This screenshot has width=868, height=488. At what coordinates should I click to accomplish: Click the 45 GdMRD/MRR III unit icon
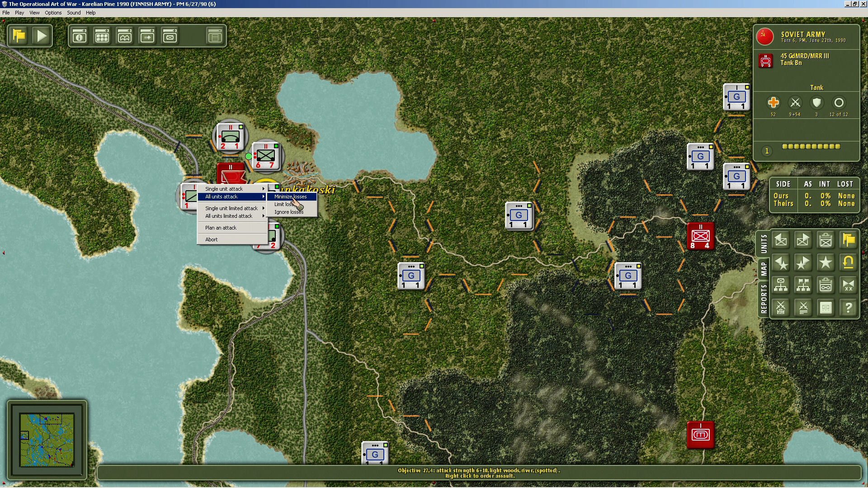(765, 61)
